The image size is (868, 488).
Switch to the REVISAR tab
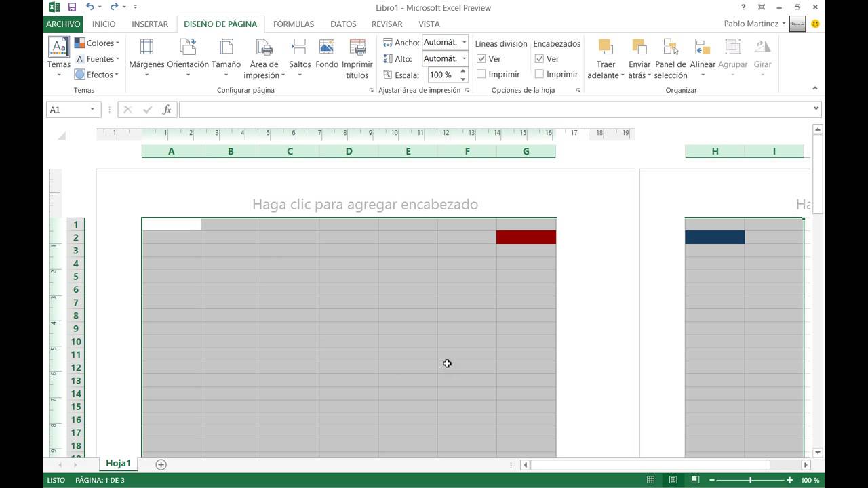pos(387,24)
